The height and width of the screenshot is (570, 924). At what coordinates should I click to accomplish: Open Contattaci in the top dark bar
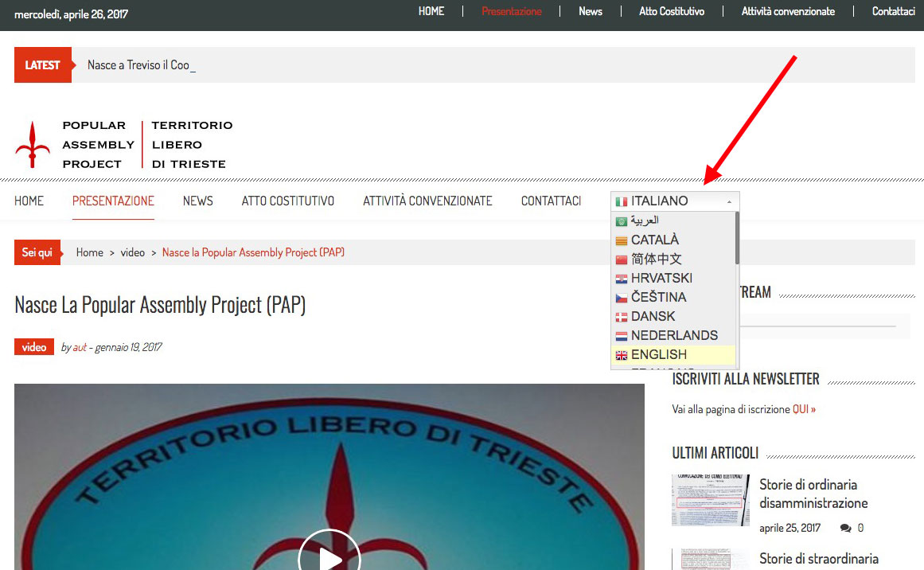pyautogui.click(x=893, y=11)
